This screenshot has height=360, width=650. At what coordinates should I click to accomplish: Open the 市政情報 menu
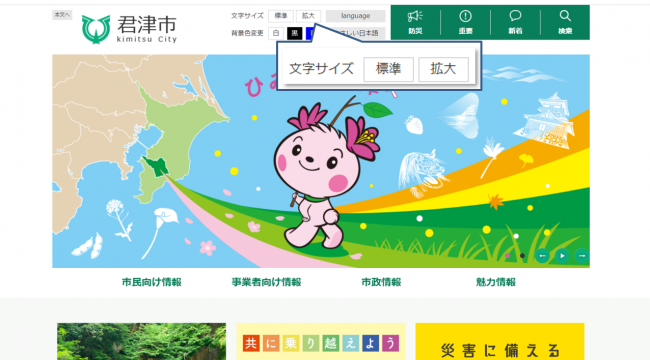[x=381, y=282]
